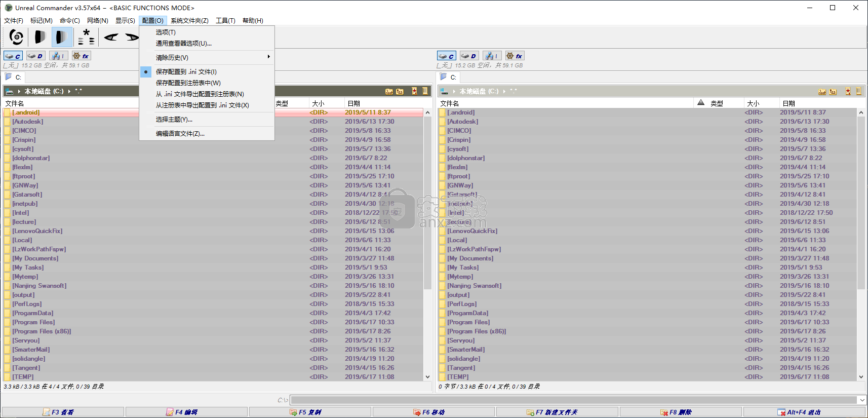Screen dimensions: 868x418
Task: Choose 通用查看器选项(U) menu entry
Action: pyautogui.click(x=207, y=44)
